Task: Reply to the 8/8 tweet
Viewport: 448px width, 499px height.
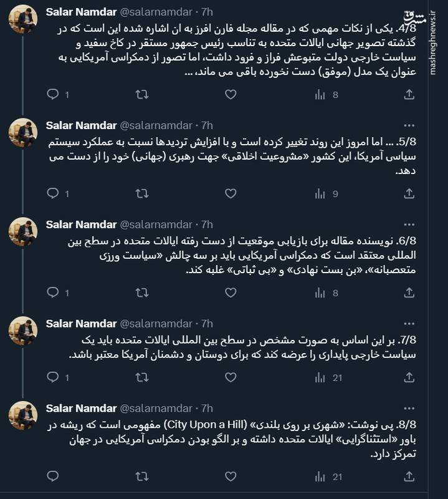Action: (52, 478)
